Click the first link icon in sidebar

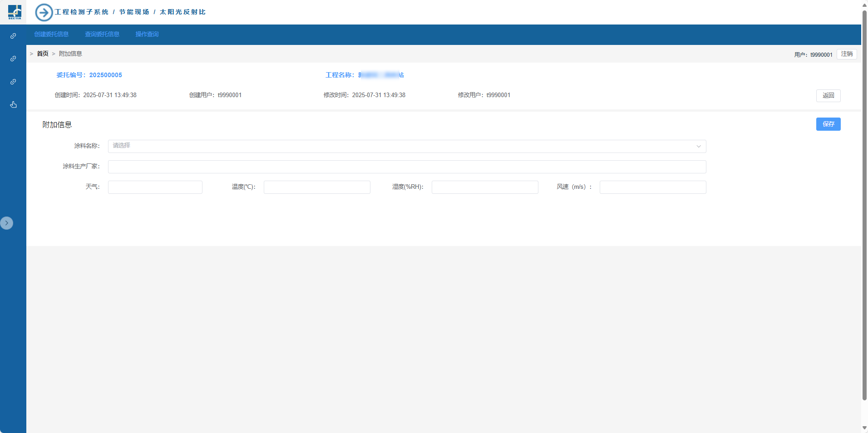pos(13,36)
